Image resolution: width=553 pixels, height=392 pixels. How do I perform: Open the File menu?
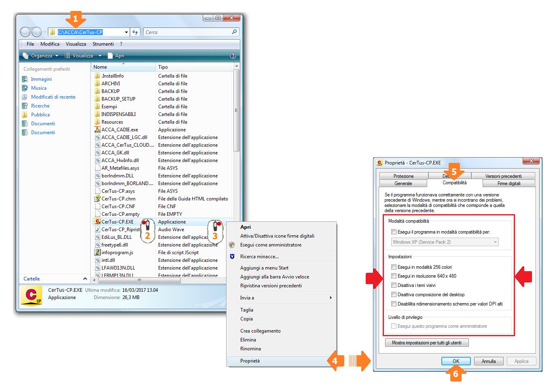pyautogui.click(x=30, y=44)
